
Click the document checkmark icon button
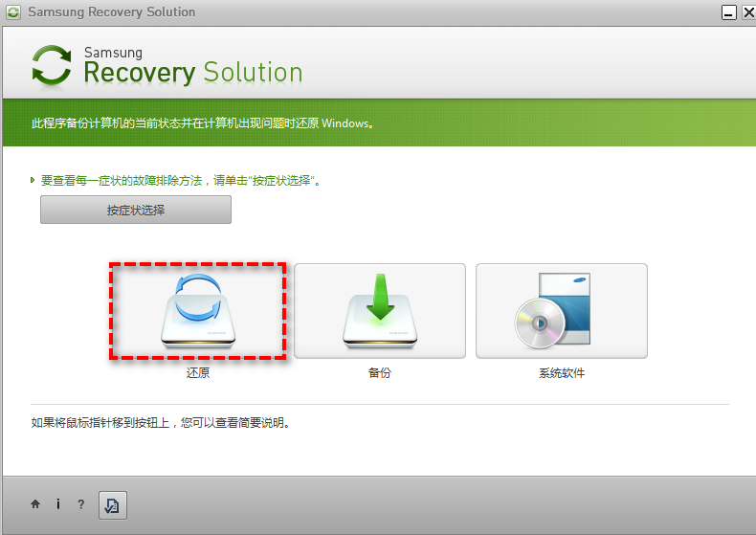click(113, 505)
